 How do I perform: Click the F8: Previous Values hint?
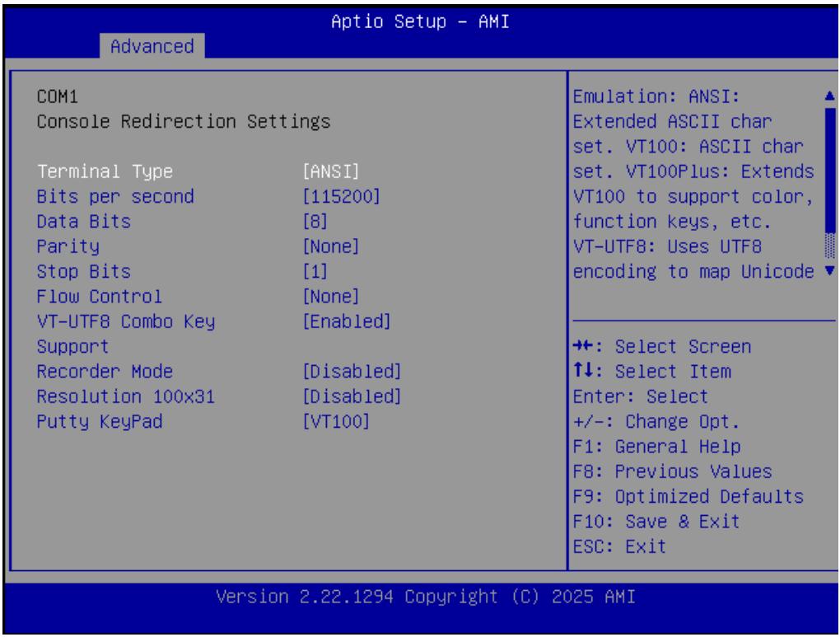point(672,471)
